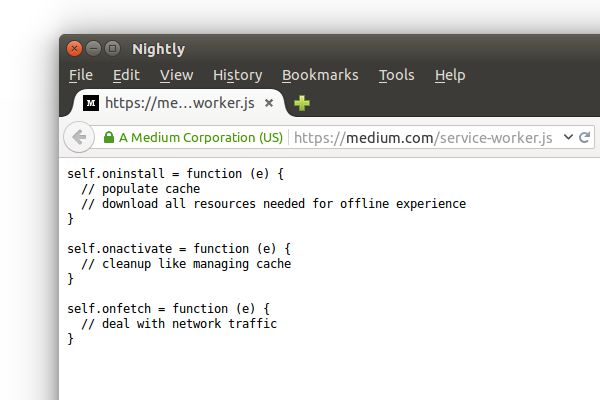The image size is (600, 400).
Task: Click the green padlock security icon
Action: [x=109, y=137]
